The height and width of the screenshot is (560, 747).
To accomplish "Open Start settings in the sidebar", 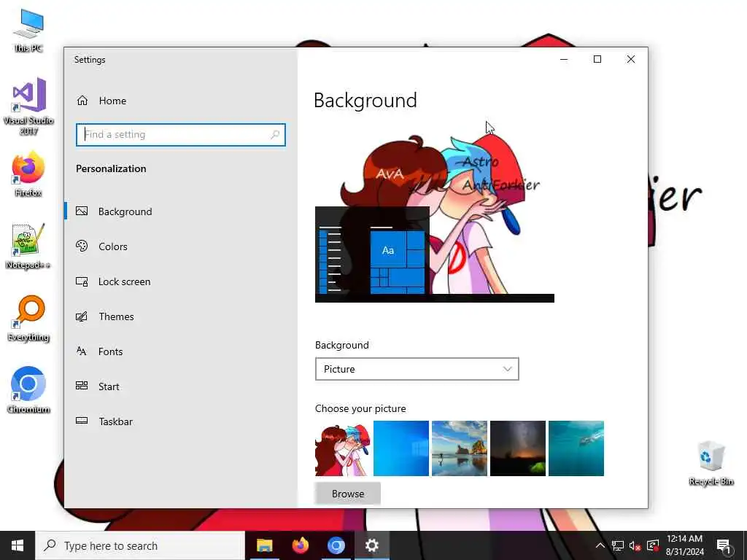I will (181, 386).
